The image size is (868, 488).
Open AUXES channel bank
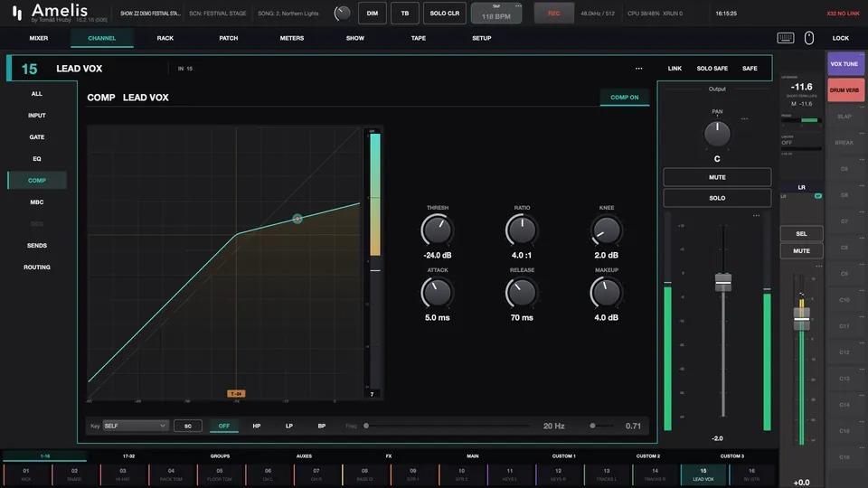[304, 456]
